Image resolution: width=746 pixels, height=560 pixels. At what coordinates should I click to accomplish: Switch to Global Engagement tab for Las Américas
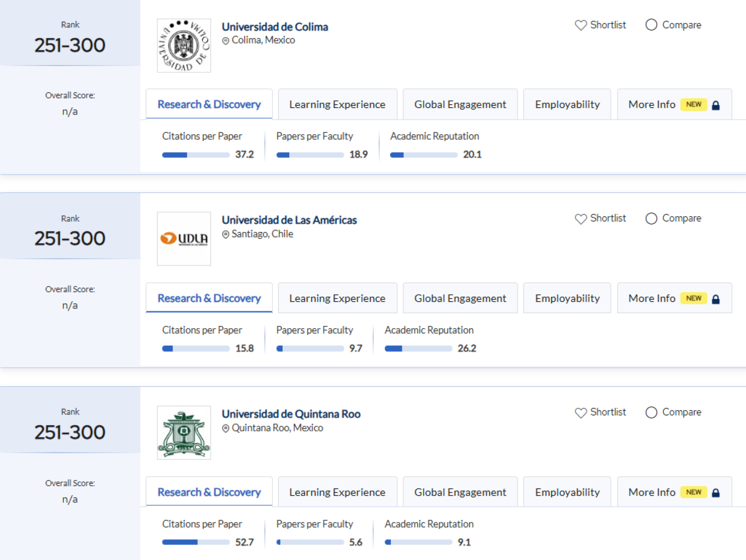coord(460,298)
